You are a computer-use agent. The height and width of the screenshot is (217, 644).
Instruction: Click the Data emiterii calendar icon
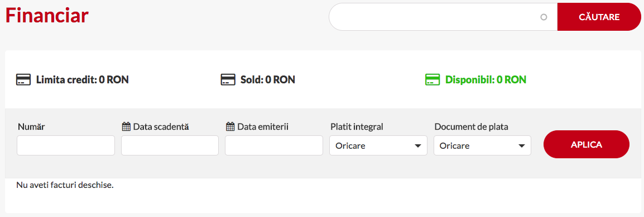[230, 127]
